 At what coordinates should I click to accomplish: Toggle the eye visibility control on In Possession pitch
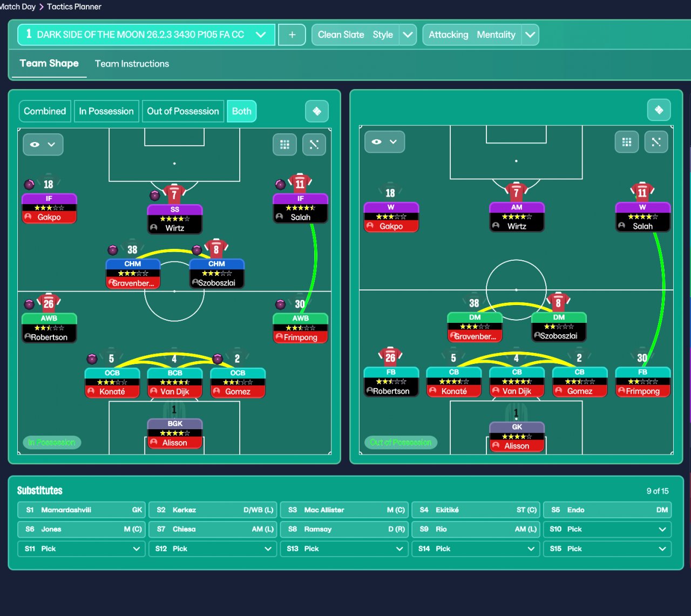click(43, 144)
